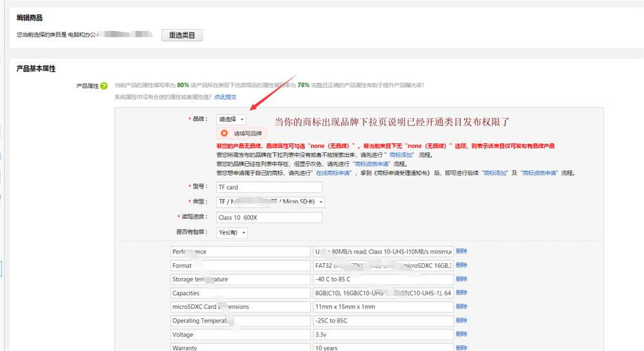Viewport: 644px width, 351px height.
Task: Delete the Performance attribute row
Action: coord(462,251)
